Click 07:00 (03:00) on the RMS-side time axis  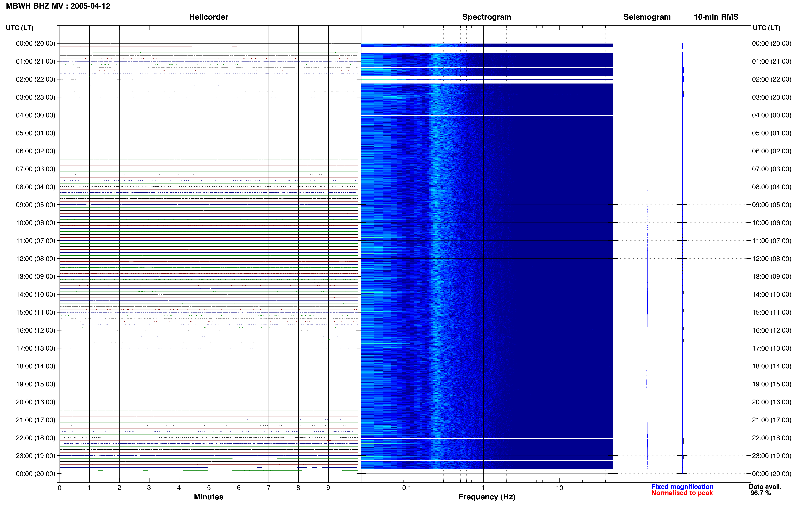click(771, 169)
